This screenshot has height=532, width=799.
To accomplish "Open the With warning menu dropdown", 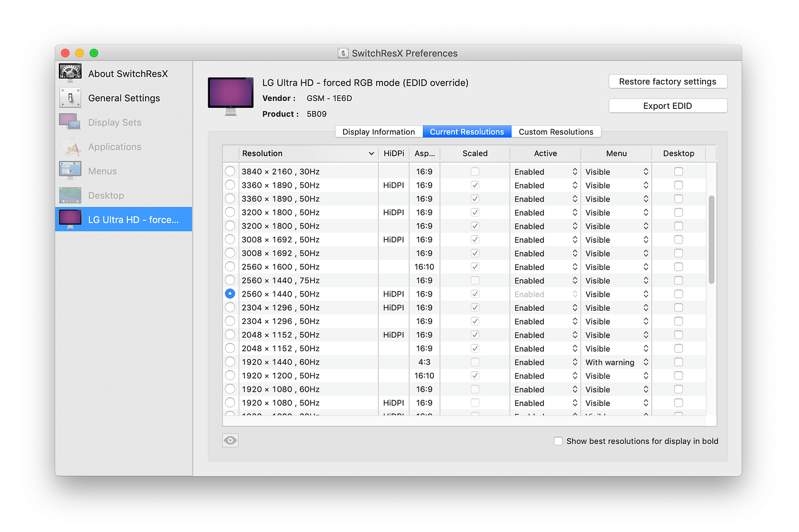I will click(x=616, y=362).
